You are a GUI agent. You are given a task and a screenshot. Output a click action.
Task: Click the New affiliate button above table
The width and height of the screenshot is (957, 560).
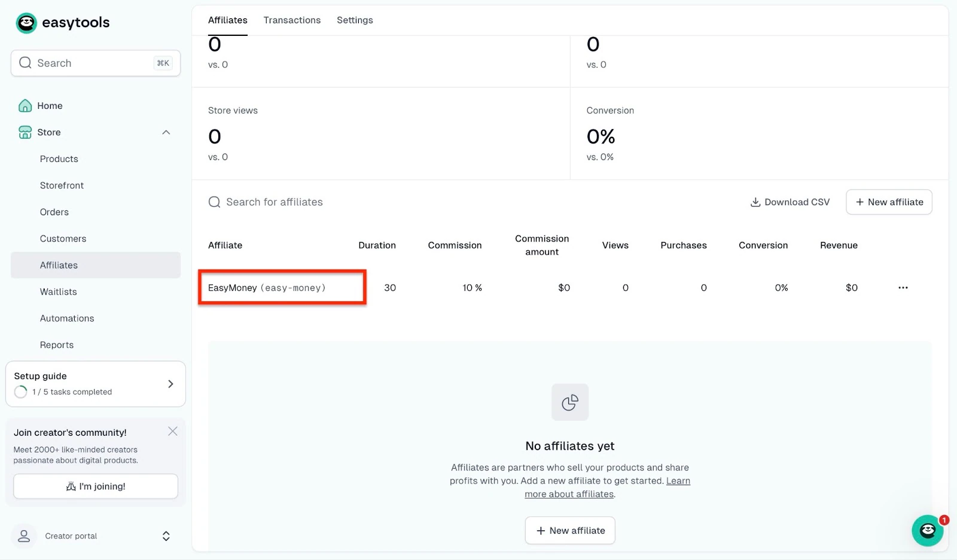click(889, 202)
